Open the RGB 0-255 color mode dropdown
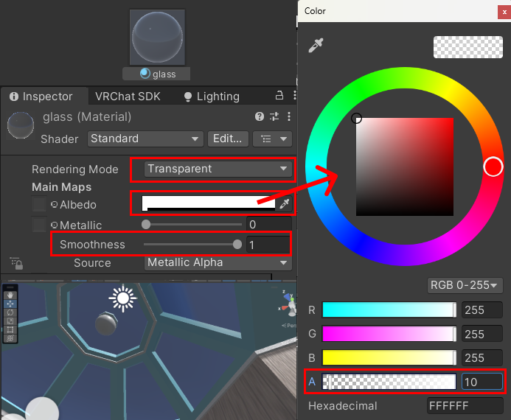The image size is (511, 420). point(465,285)
